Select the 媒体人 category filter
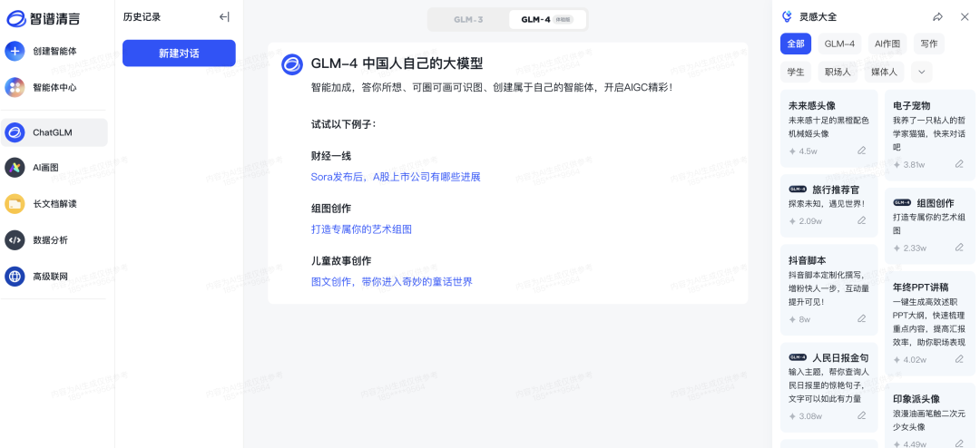 (x=884, y=72)
